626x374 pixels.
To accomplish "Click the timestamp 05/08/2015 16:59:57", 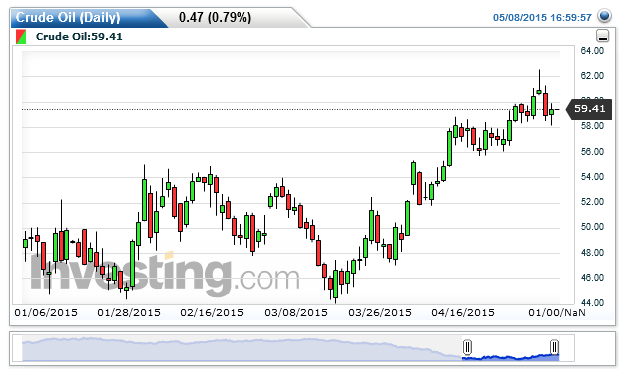I will [542, 18].
